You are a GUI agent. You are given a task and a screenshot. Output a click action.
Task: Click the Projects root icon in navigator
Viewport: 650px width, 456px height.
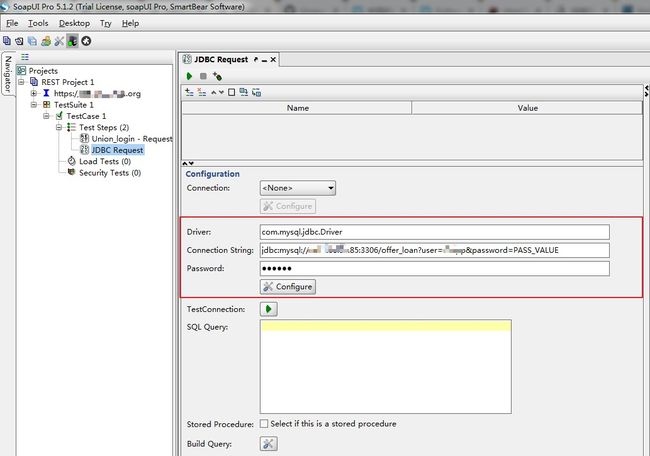coord(21,70)
